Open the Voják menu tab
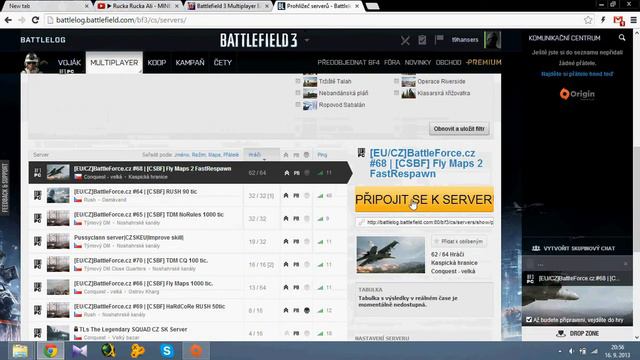The width and height of the screenshot is (640, 360). point(69,62)
